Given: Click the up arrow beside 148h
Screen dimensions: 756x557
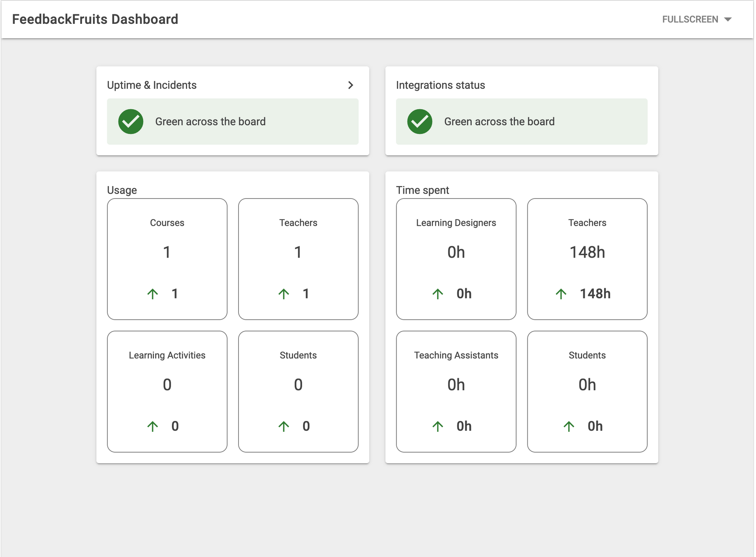Looking at the screenshot, I should (x=561, y=294).
